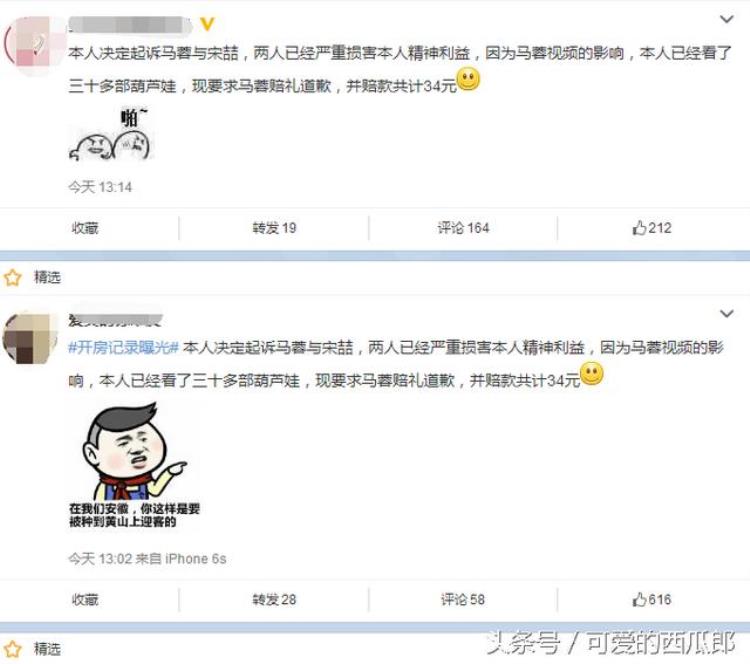
Task: Open the second poster's brown avatar
Action: tap(30, 338)
